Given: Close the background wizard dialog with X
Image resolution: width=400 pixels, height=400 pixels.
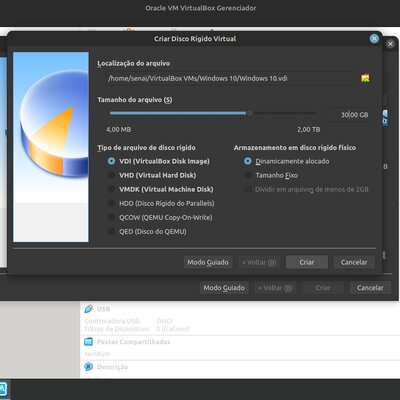Looking at the screenshot, I should click(x=390, y=44).
